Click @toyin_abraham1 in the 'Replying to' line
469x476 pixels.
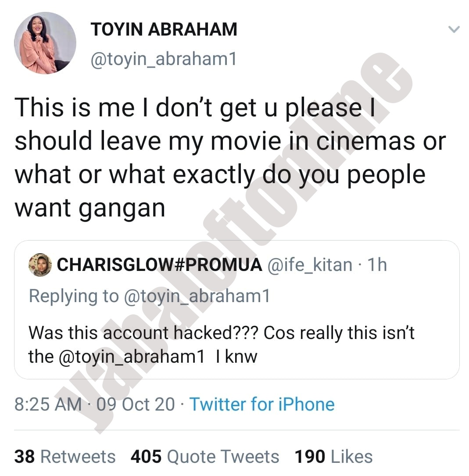click(x=197, y=296)
